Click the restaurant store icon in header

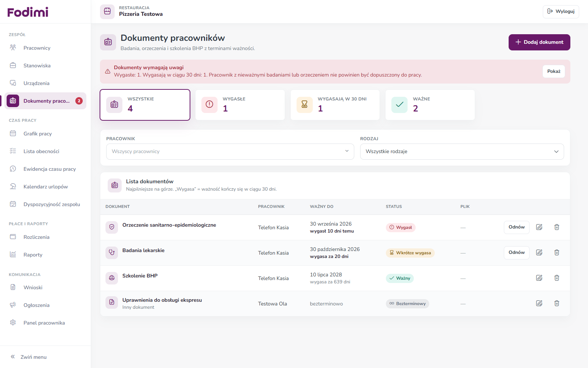tap(107, 11)
